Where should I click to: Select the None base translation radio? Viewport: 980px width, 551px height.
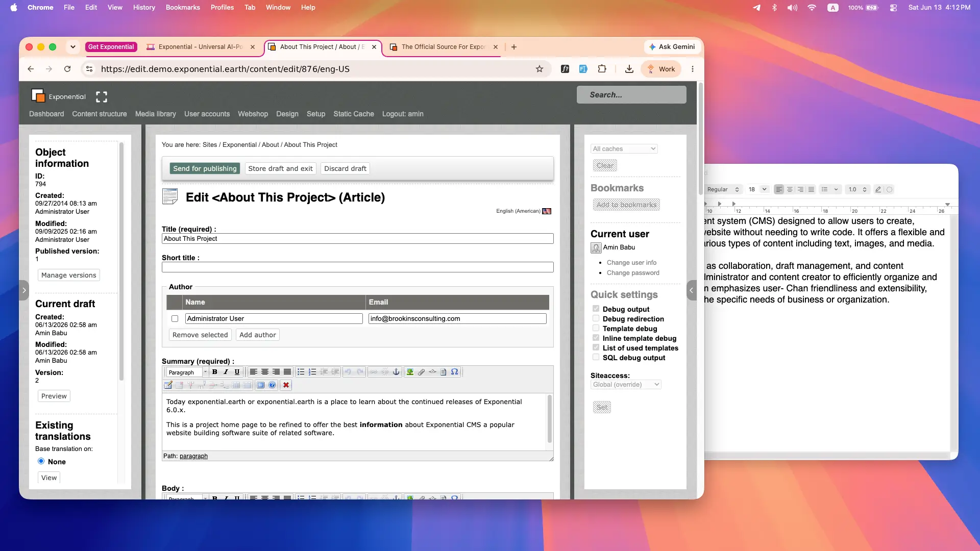pos(41,461)
